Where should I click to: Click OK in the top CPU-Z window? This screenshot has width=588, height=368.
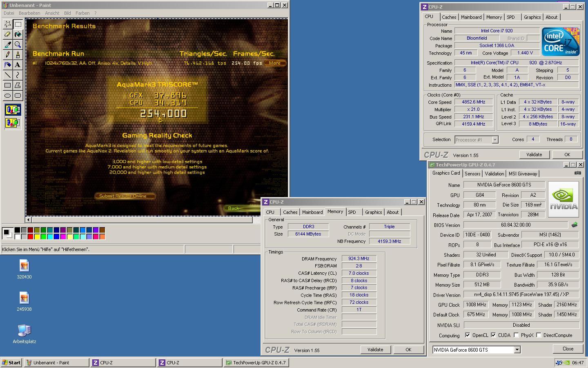(567, 155)
